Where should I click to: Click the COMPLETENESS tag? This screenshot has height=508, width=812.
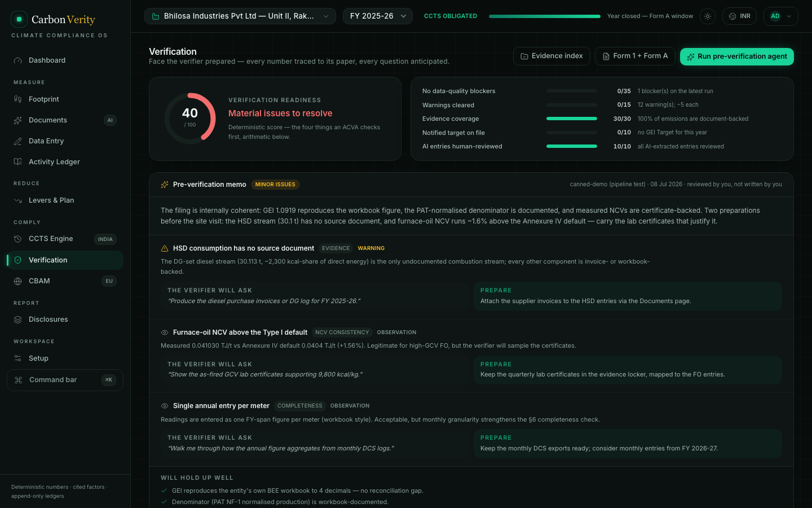pos(300,406)
